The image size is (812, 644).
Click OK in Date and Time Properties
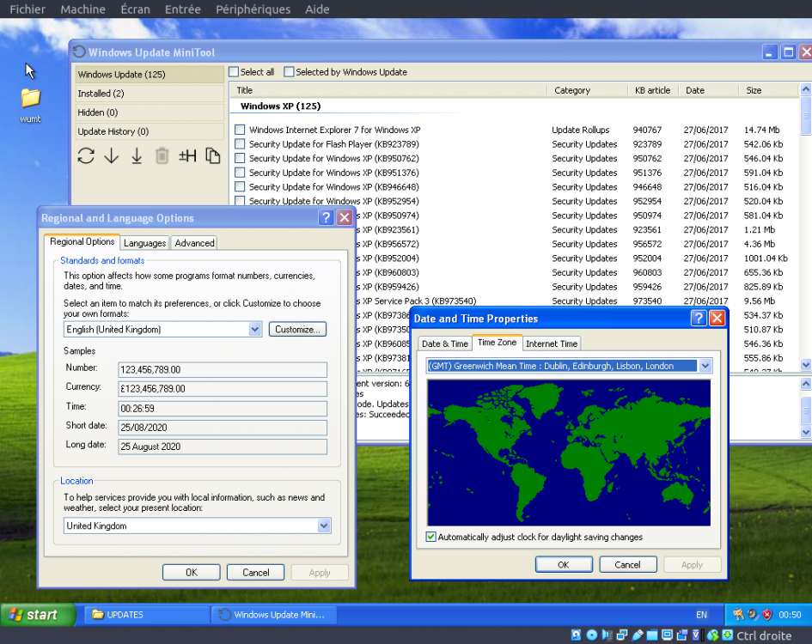tap(563, 565)
